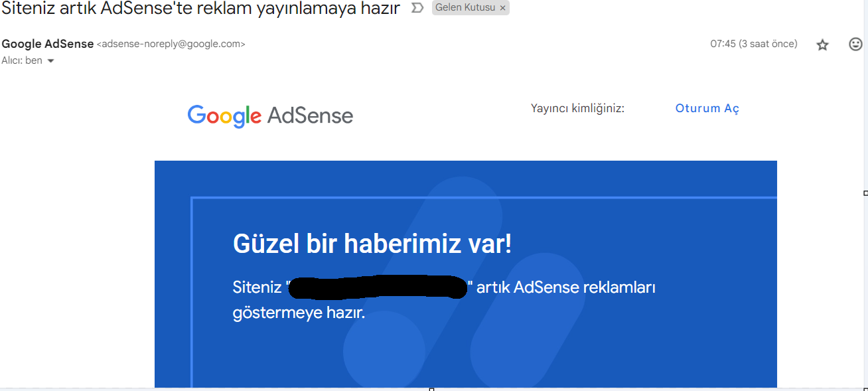Click the sender name Google AdSense
This screenshot has width=868, height=391.
coord(48,44)
